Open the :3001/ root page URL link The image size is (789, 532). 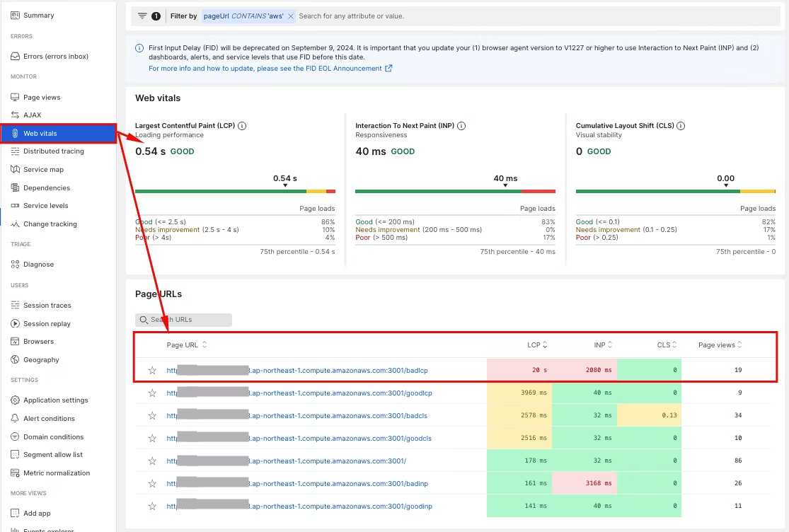click(287, 461)
